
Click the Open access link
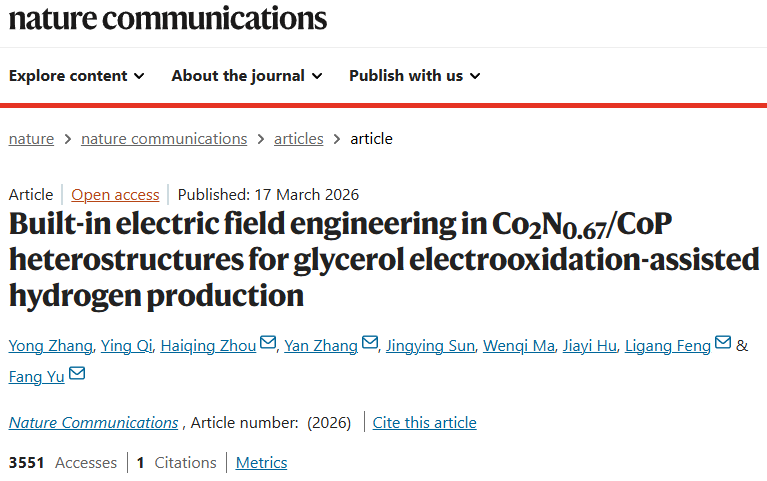click(115, 195)
